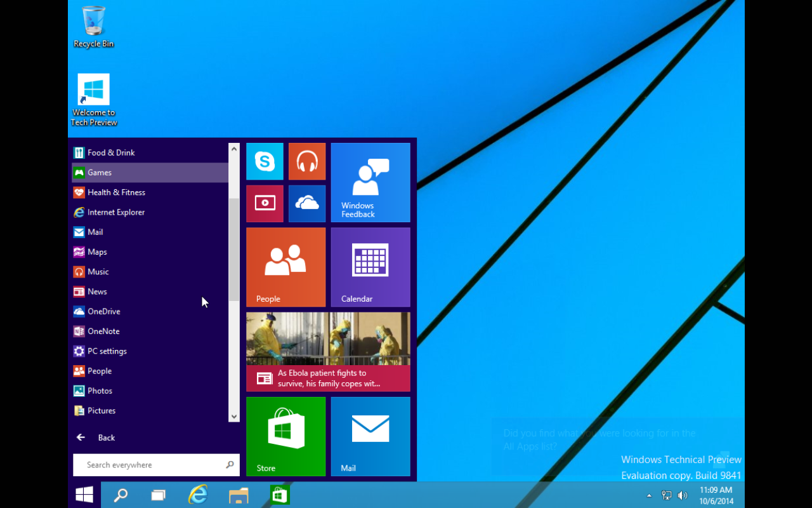The height and width of the screenshot is (508, 812).
Task: Open Health & Fitness app
Action: 150,192
